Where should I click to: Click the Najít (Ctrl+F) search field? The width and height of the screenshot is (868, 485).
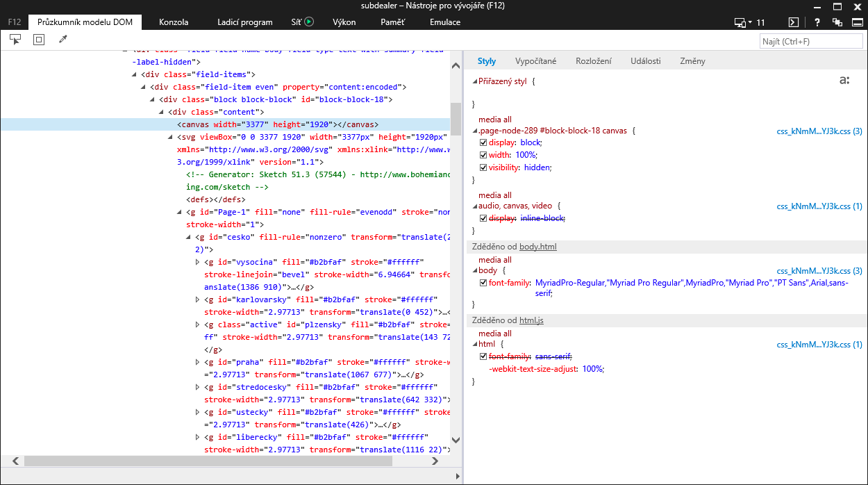(x=810, y=42)
